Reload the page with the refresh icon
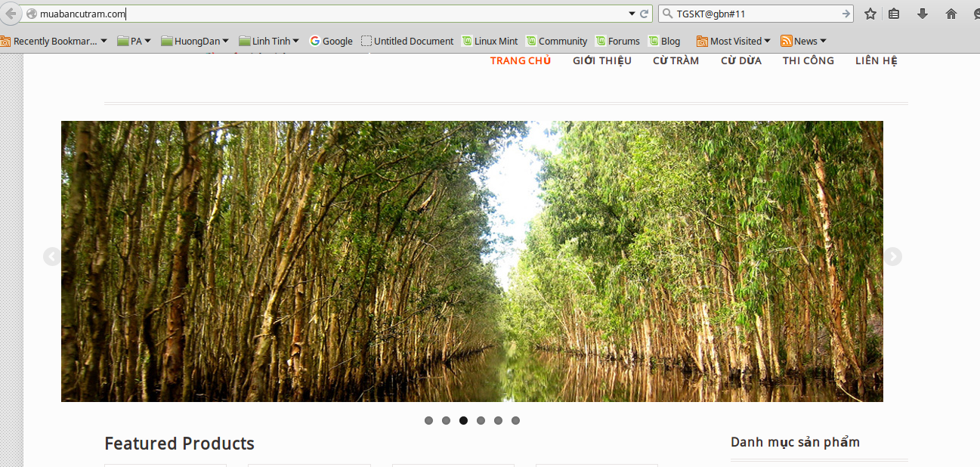Image resolution: width=980 pixels, height=467 pixels. point(645,14)
